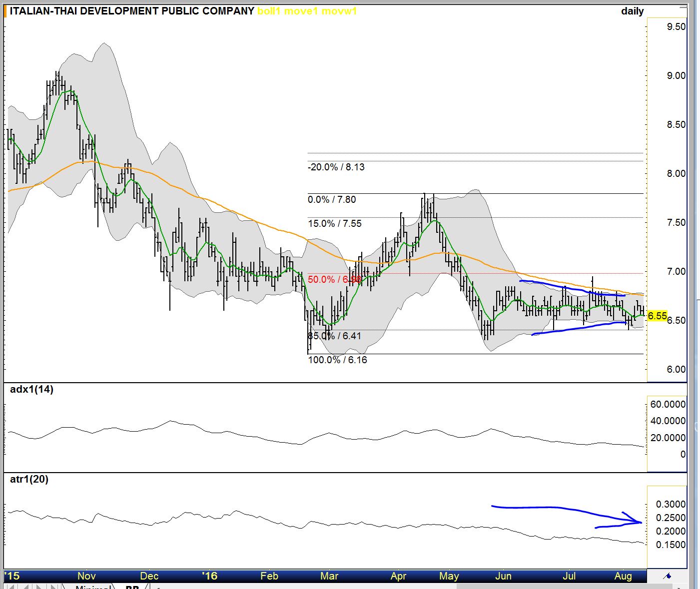Screen dimensions: 700x589
Task: Click the 8.50 price axis value
Action: coord(676,124)
